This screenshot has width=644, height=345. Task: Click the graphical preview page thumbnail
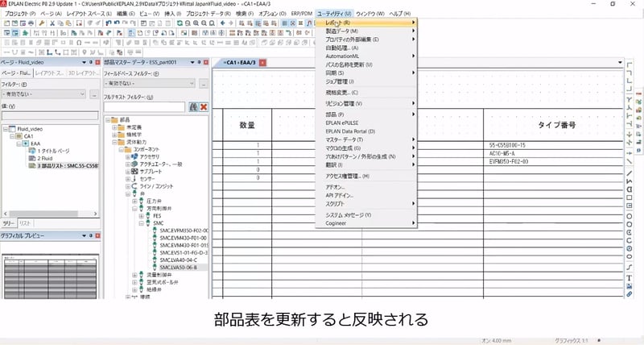50,276
